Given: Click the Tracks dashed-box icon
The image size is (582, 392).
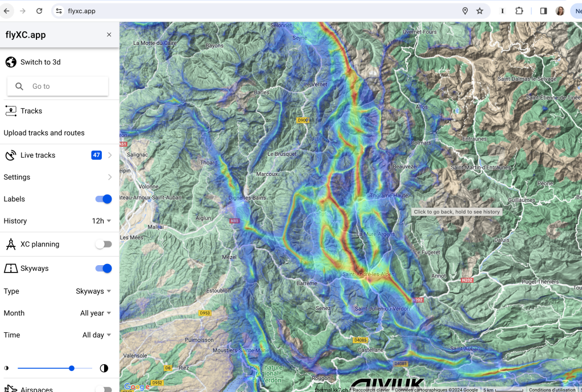Looking at the screenshot, I should [10, 111].
